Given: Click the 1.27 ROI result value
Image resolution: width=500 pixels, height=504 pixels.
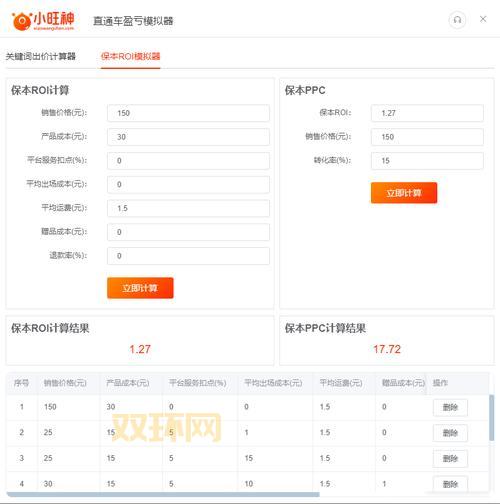Looking at the screenshot, I should click(140, 349).
